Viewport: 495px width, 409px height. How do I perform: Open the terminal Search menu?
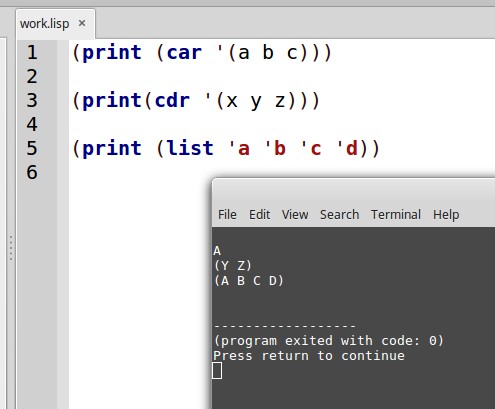pos(339,214)
